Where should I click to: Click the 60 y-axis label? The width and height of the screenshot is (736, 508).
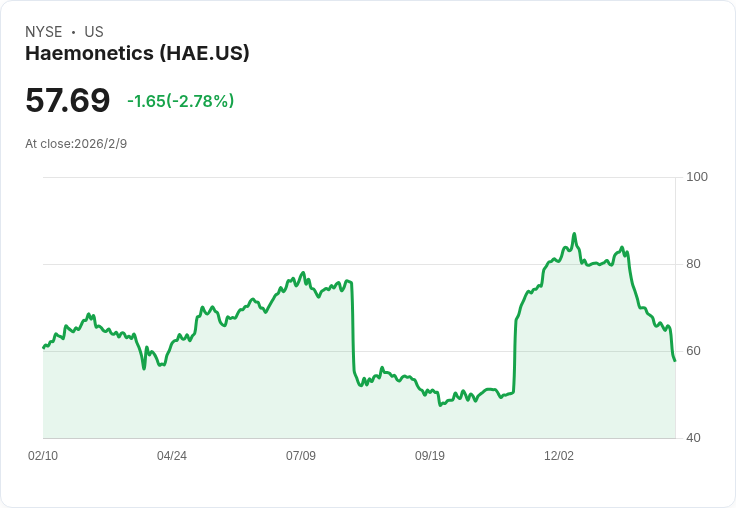pyautogui.click(x=693, y=351)
